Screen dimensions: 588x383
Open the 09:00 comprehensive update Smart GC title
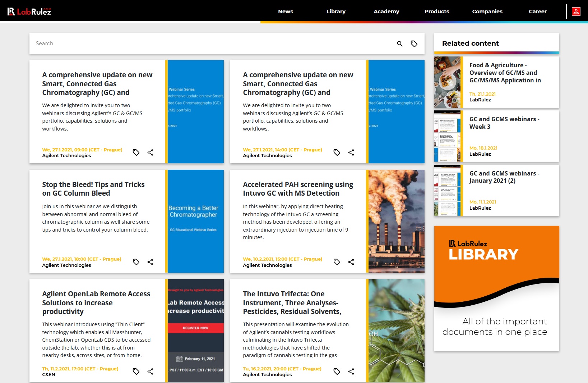[97, 84]
